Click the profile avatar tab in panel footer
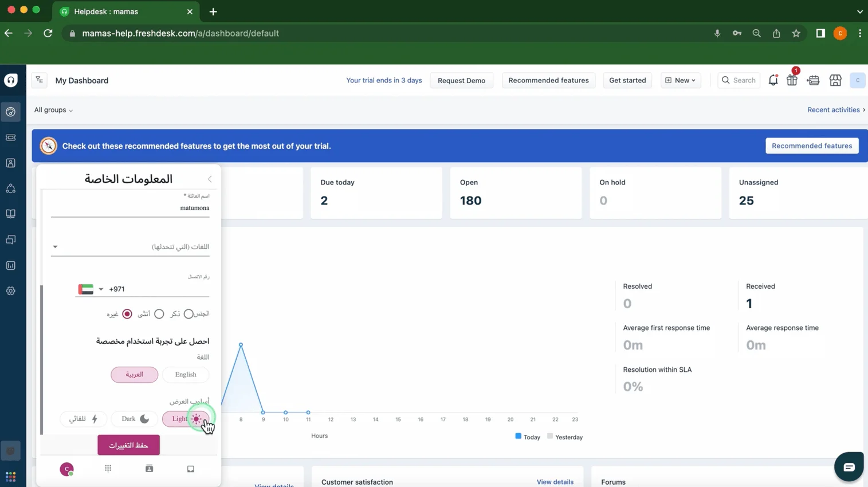Image resolution: width=868 pixels, height=487 pixels. [x=67, y=469]
